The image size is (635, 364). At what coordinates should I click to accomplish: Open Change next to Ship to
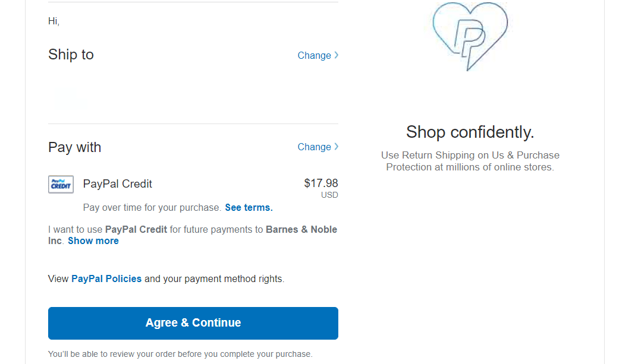coord(314,55)
